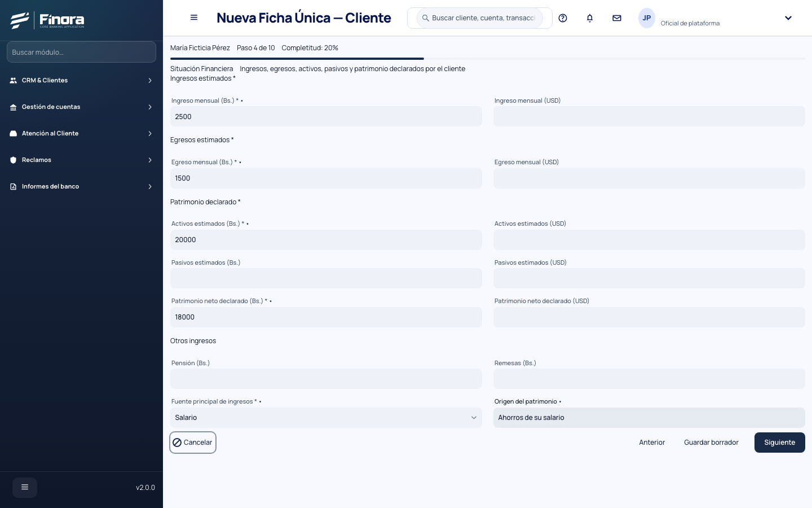This screenshot has height=508, width=812.
Task: Expand the Reclamos chevron
Action: tap(150, 160)
